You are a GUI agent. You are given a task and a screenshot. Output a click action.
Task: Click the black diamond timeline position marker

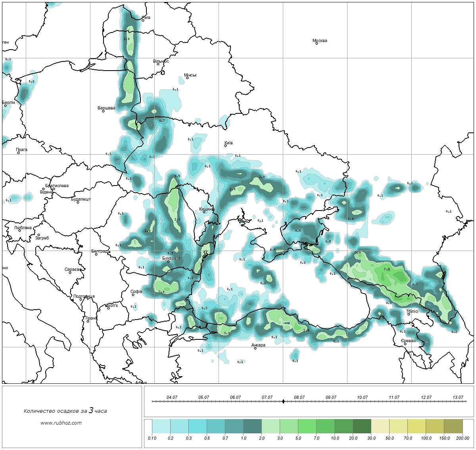coord(283,402)
